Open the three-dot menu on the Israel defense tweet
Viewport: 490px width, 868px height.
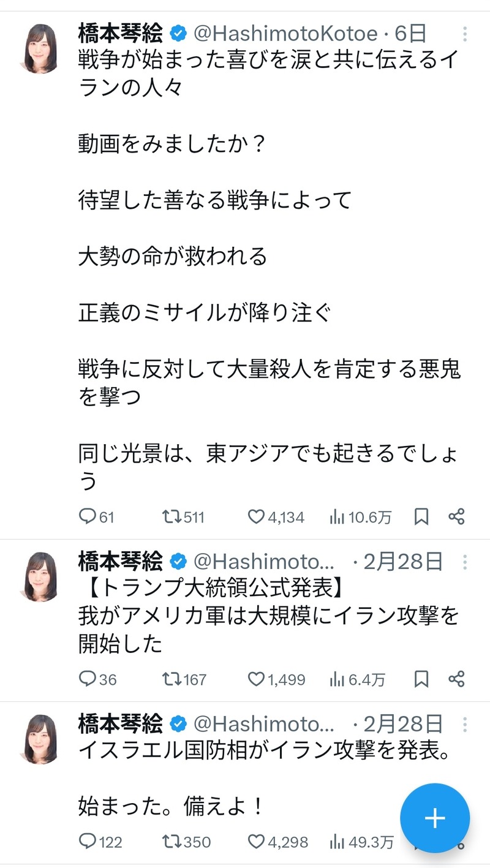(x=465, y=725)
